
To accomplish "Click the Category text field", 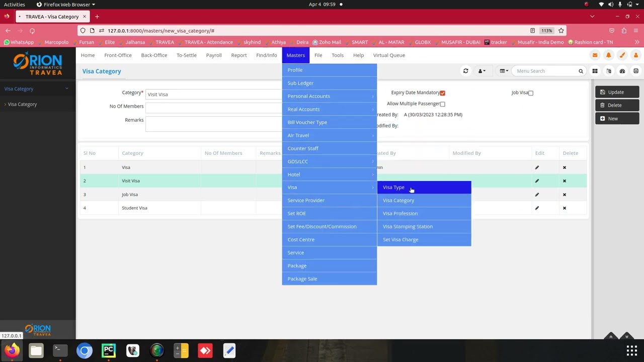I will (x=213, y=95).
